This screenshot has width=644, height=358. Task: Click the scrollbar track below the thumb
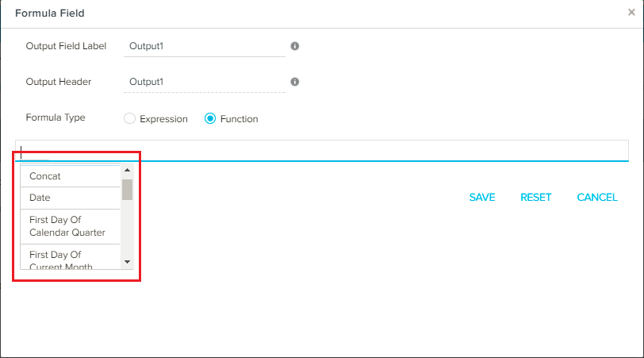127,230
